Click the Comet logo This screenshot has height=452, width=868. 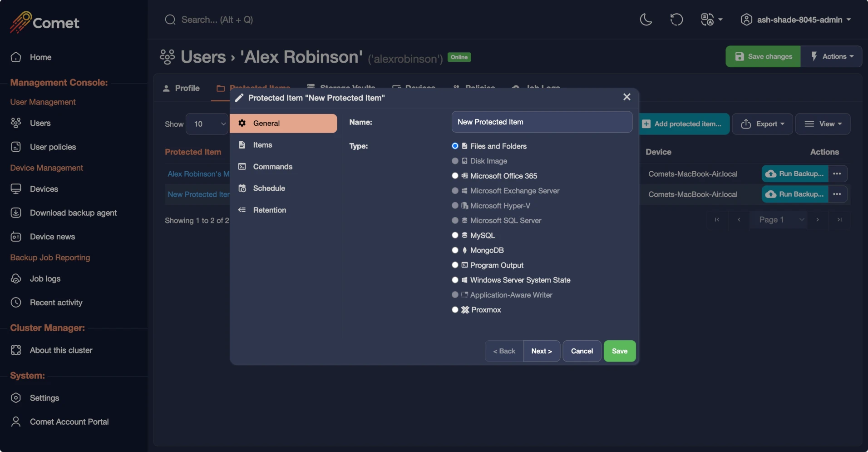point(44,22)
